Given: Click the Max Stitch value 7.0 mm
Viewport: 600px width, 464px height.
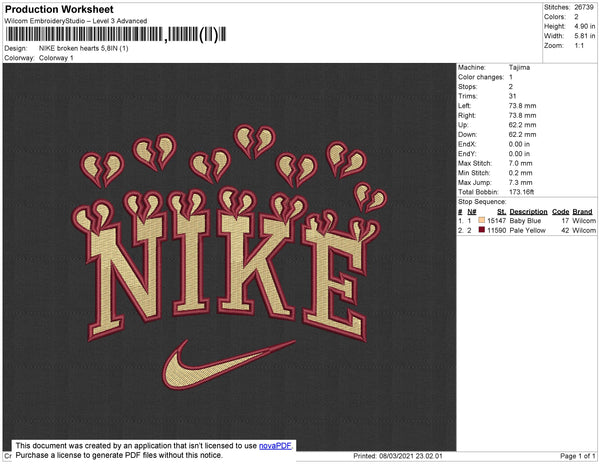Looking at the screenshot, I should point(520,163).
